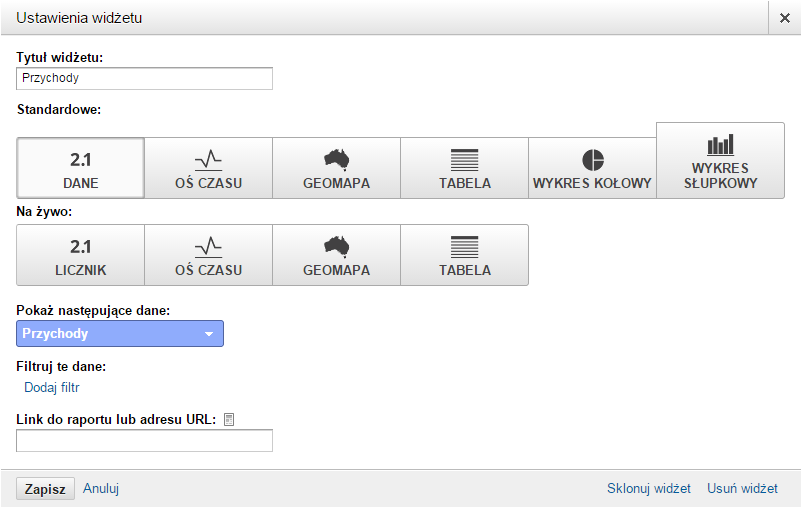Select the WYKRES SŁUPKOWY bar chart widget
The height and width of the screenshot is (508, 802).
click(720, 161)
